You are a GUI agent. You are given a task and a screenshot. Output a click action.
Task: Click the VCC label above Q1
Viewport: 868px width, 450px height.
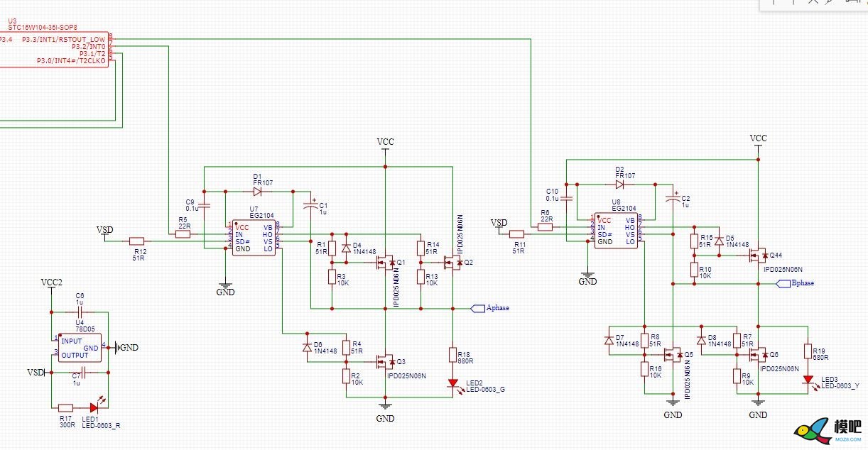pos(385,142)
